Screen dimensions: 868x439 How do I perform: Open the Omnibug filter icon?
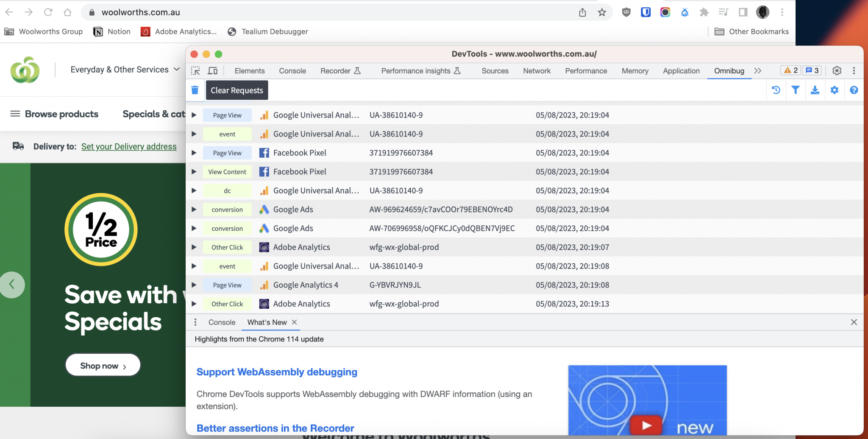click(796, 90)
